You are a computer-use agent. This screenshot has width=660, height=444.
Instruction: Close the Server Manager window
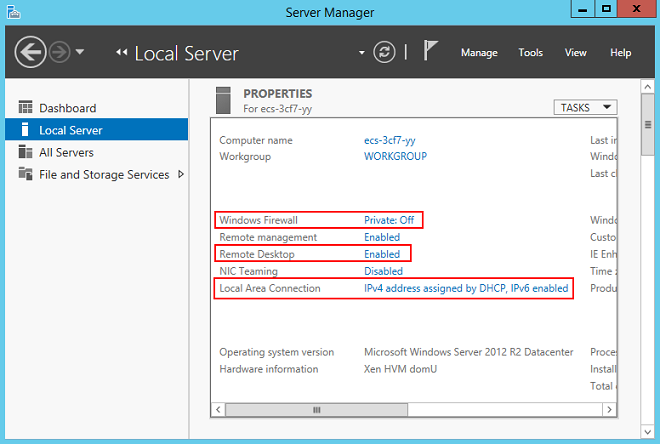(x=636, y=9)
